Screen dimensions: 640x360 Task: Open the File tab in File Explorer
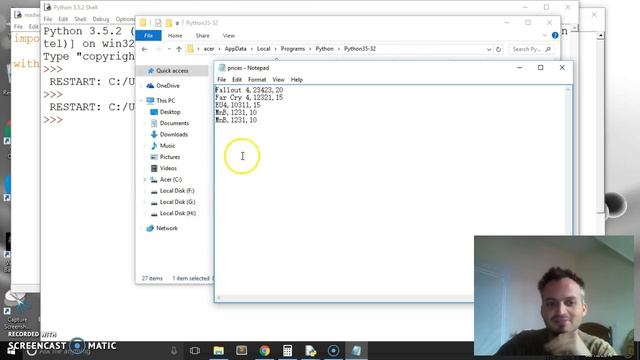pyautogui.click(x=148, y=36)
